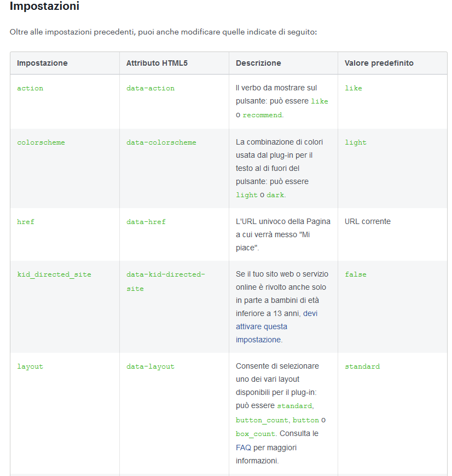
Task: Select the 'Attributo HTML5' column header
Action: (x=157, y=63)
